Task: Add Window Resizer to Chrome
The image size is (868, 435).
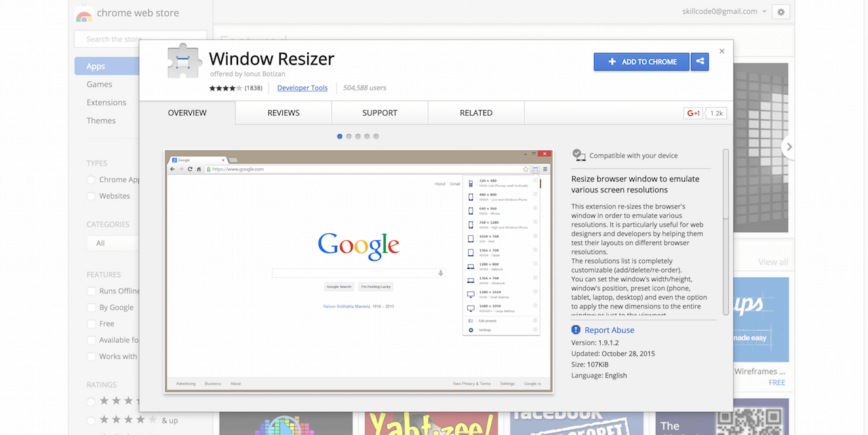Action: coord(642,62)
